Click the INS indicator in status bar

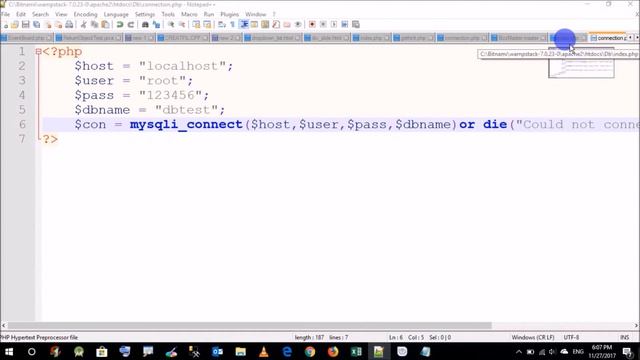[x=624, y=338]
